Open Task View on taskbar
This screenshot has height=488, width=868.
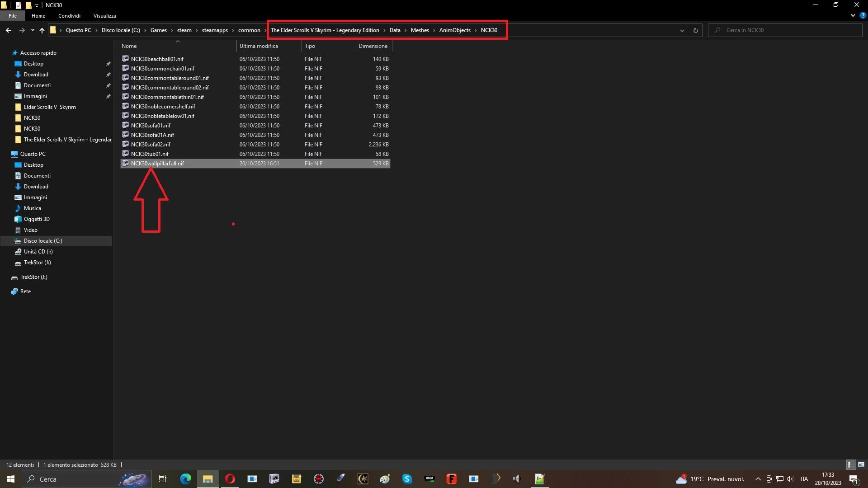163,479
